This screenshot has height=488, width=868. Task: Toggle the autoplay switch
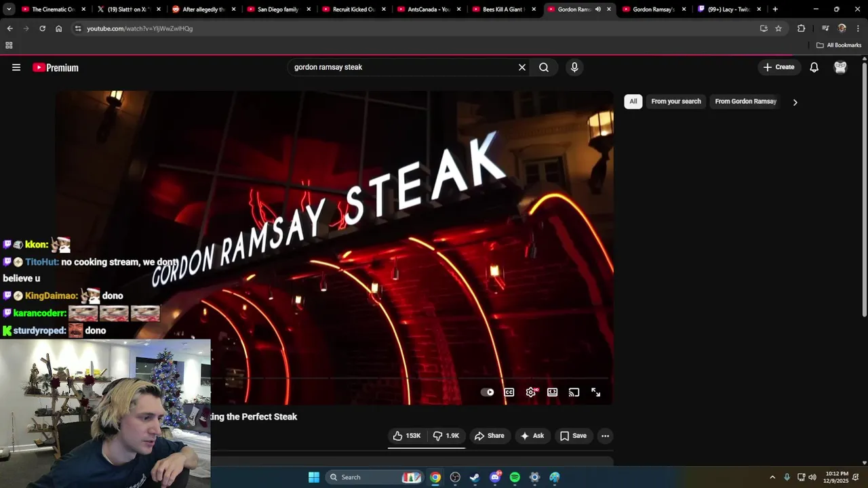pos(487,392)
